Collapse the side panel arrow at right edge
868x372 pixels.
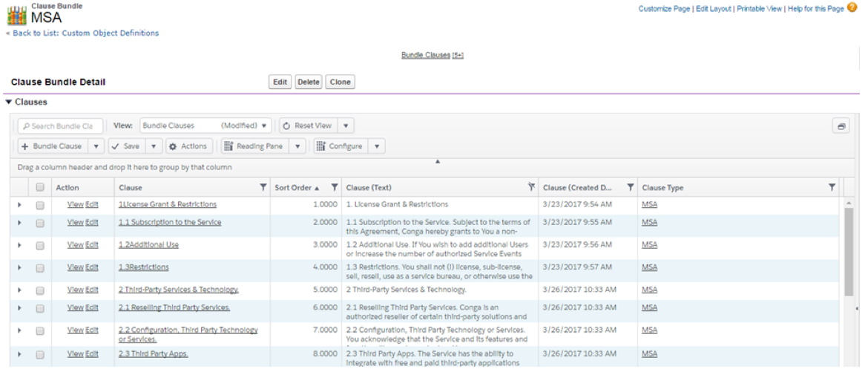coord(858,308)
